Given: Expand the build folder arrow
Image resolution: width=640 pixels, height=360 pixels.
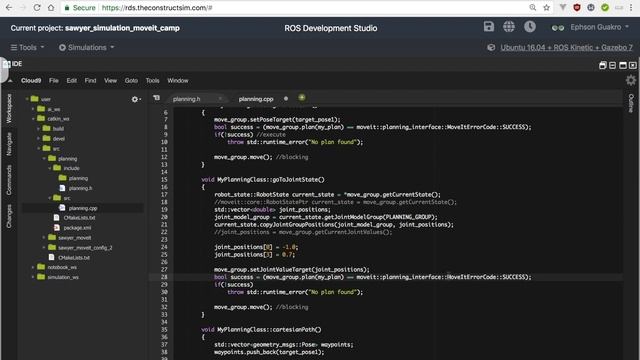Looking at the screenshot, I should [39, 129].
